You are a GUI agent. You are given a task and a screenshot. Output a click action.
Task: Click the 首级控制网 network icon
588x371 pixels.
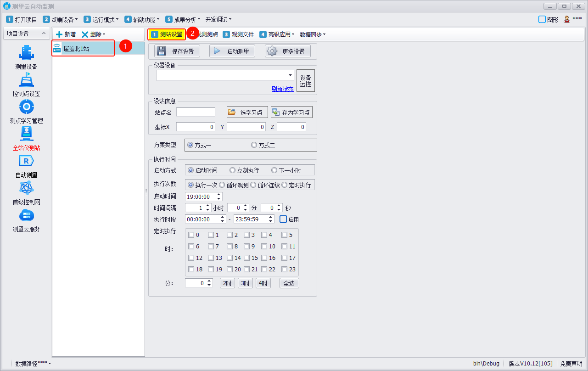pos(26,189)
